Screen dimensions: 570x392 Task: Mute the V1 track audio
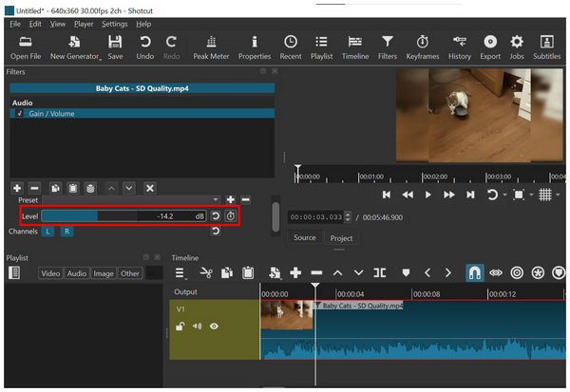coord(198,327)
